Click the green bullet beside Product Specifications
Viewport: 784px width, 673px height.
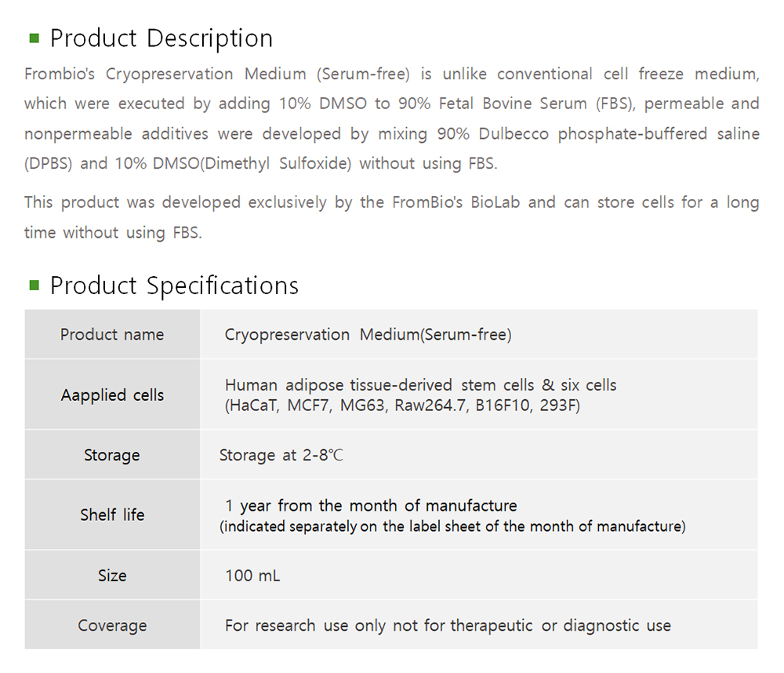point(34,285)
